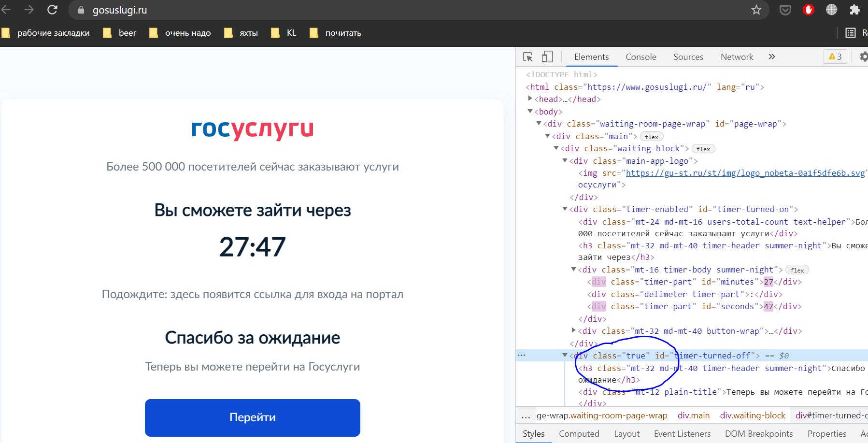
Task: Collapse the div class main node
Action: [548, 136]
